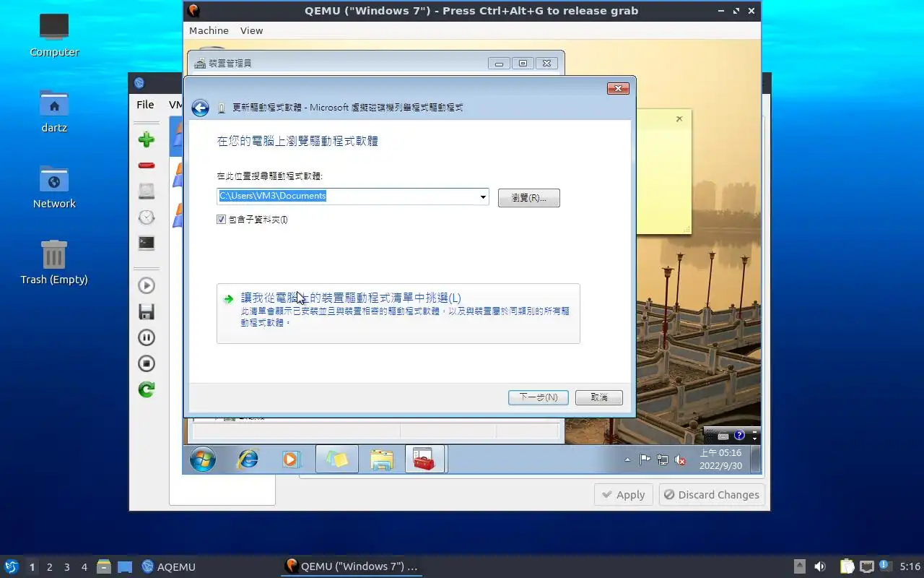Toggle the include subfolders checkbox
This screenshot has width=924, height=578.
pos(222,220)
